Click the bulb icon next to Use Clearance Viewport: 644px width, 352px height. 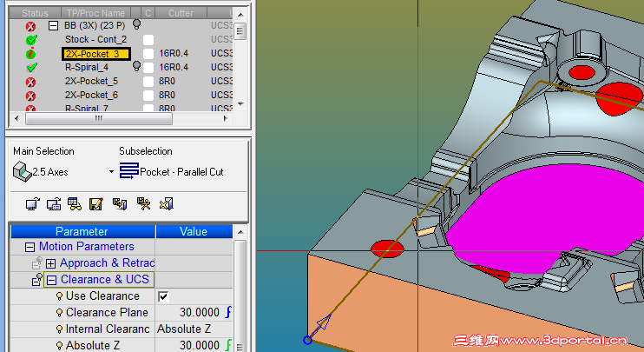coord(60,296)
